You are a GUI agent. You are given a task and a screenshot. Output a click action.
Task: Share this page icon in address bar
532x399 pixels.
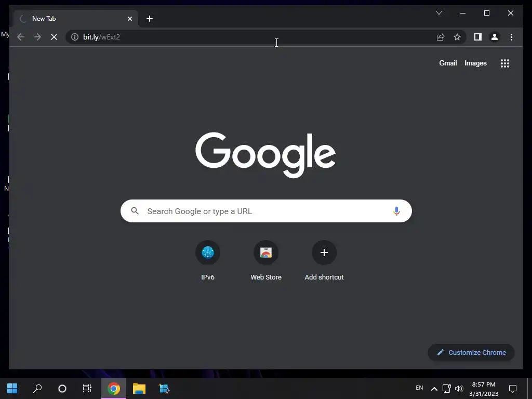coord(441,37)
